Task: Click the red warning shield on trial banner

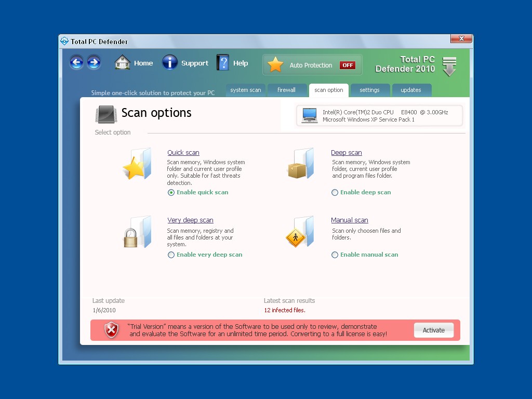Action: [111, 330]
